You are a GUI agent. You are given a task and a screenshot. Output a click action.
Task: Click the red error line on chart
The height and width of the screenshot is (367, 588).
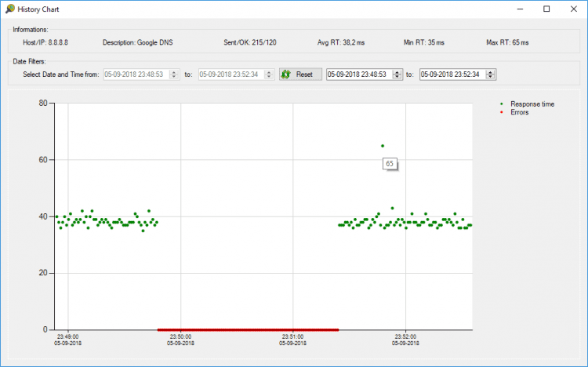[248, 329]
